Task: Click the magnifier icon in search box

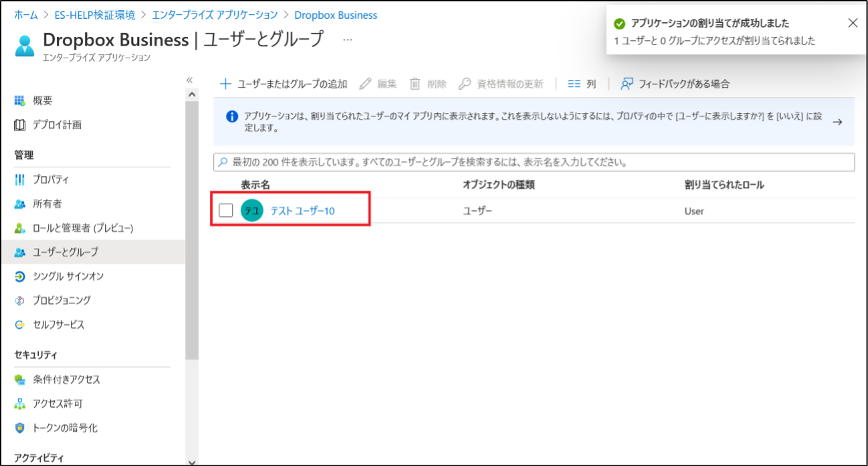Action: tap(223, 162)
